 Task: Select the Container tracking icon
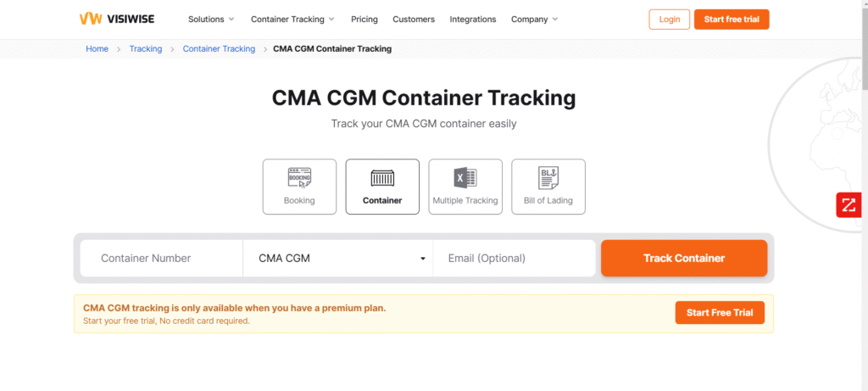click(382, 177)
